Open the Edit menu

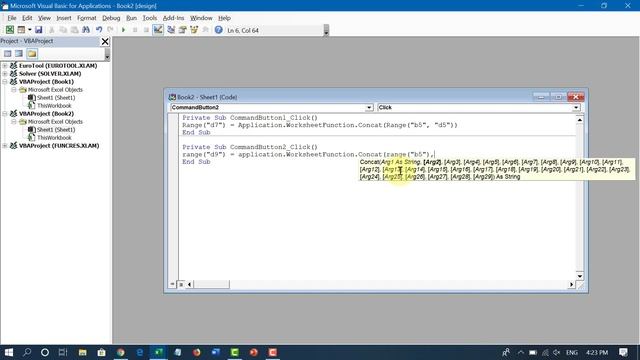point(27,18)
